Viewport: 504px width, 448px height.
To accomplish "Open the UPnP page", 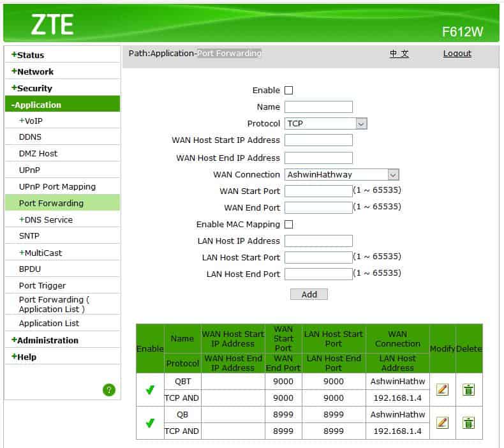I will pyautogui.click(x=29, y=170).
